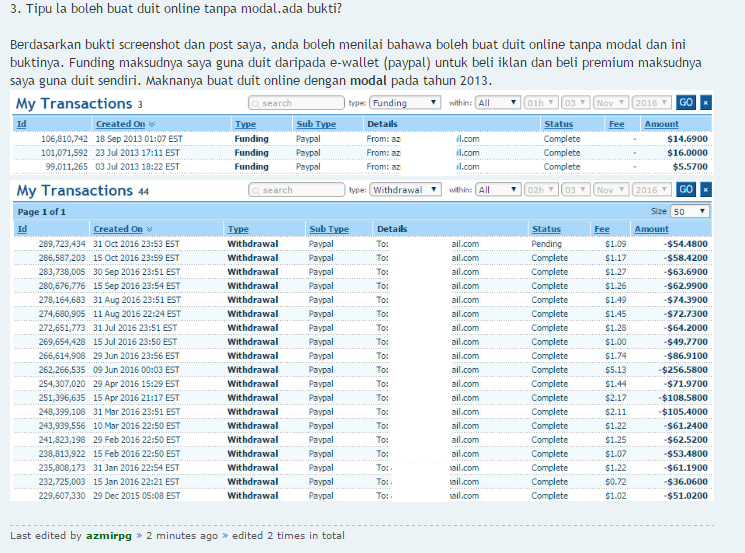Screen dimensions: 745x553
Task: Sort Funding table by Fee header
Action: click(616, 124)
